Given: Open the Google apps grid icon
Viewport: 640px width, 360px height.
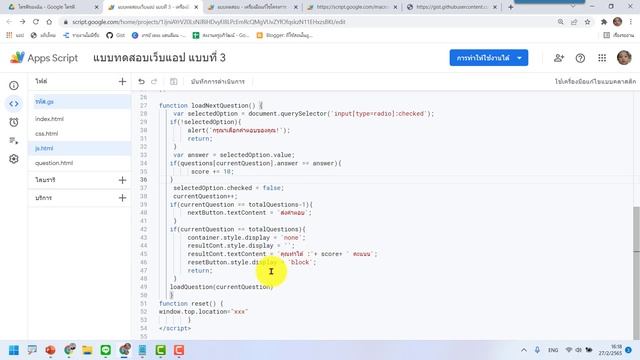Looking at the screenshot, I should 602,58.
